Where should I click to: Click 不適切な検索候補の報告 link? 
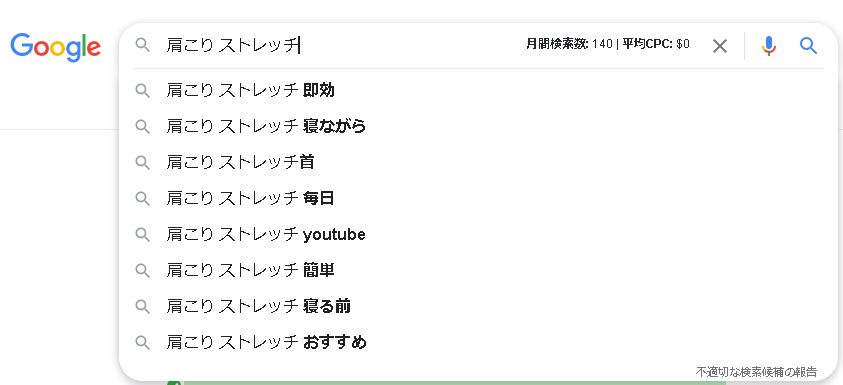(x=756, y=372)
